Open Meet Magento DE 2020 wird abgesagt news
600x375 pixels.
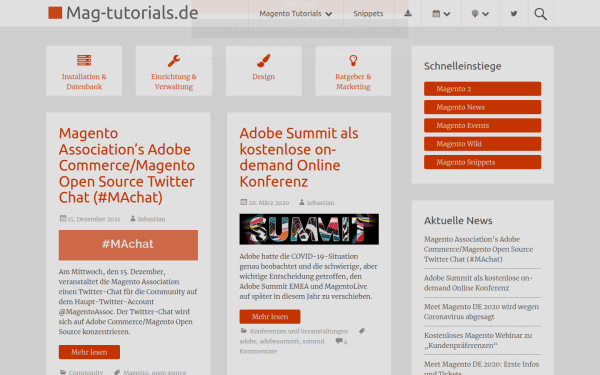(481, 311)
